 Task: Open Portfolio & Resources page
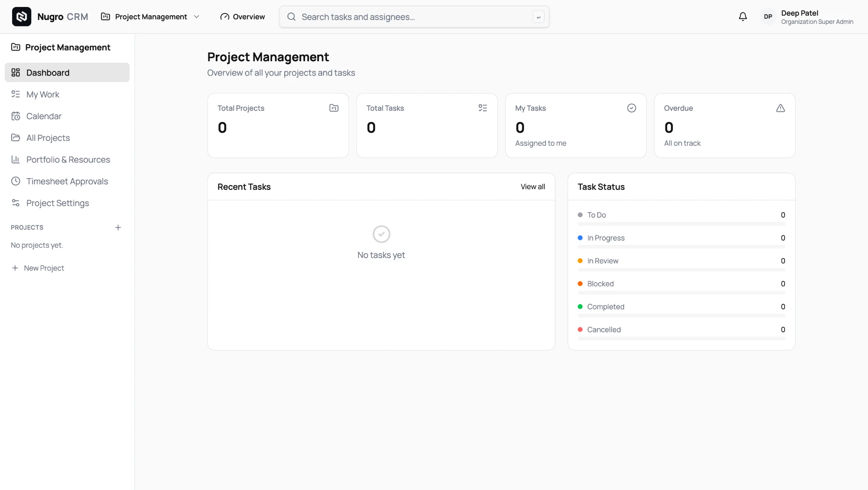click(67, 159)
